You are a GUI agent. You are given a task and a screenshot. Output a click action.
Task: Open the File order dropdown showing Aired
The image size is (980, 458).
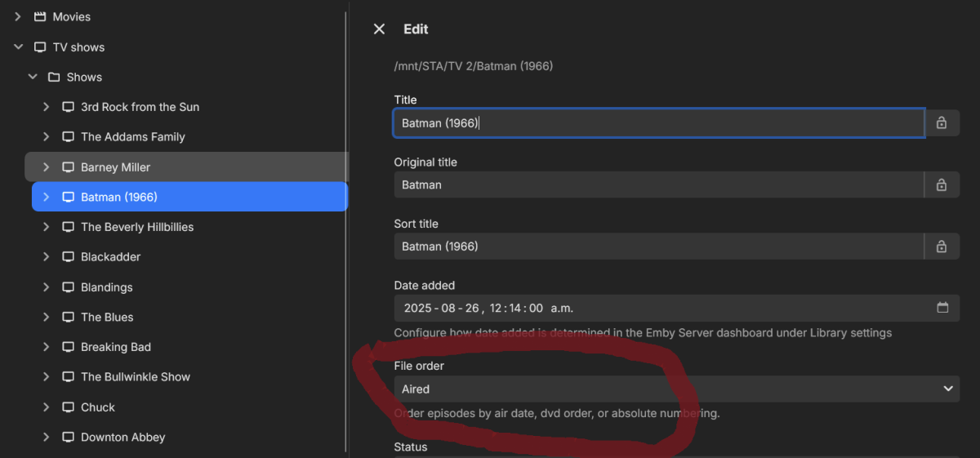click(x=676, y=389)
